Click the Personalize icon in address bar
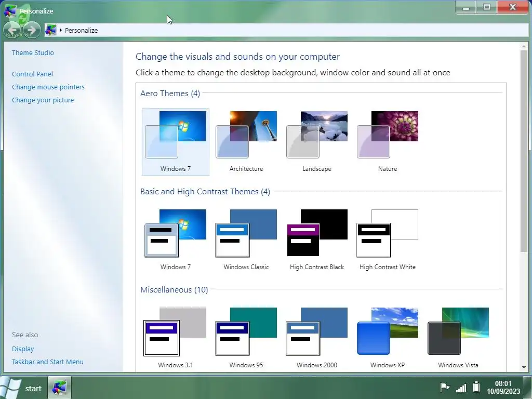This screenshot has width=532, height=399. (x=51, y=30)
